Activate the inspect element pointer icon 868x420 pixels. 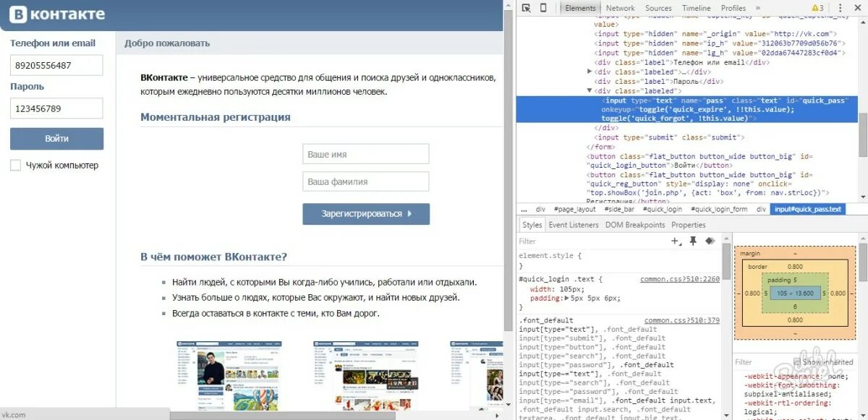point(527,8)
